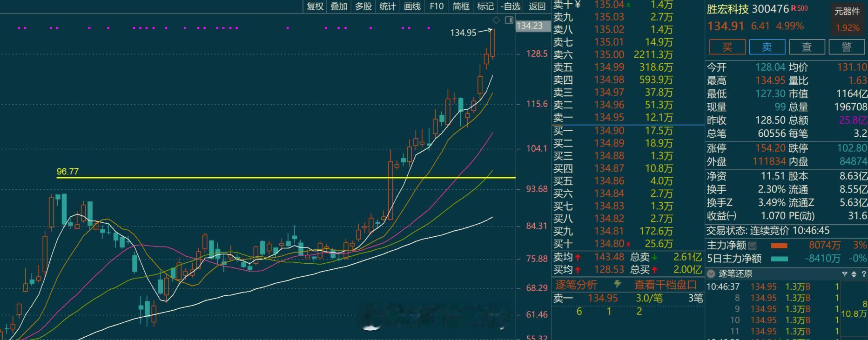Select the 买一 134.90 order row
This screenshot has width=868, height=340.
pos(628,131)
